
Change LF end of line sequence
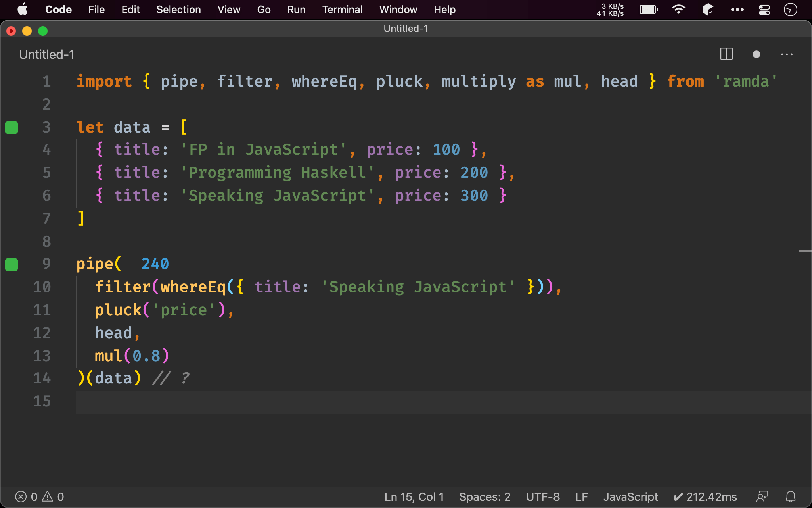[x=581, y=497]
